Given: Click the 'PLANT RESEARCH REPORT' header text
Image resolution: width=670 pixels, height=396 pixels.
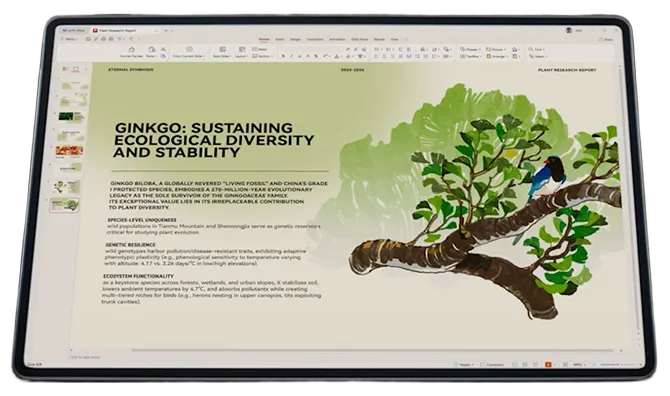Looking at the screenshot, I should (x=567, y=70).
